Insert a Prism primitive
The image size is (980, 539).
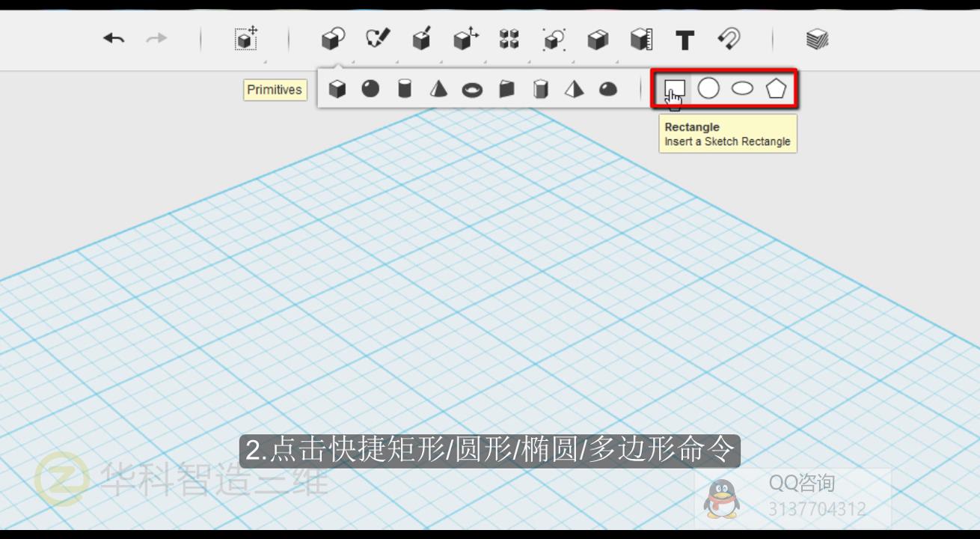coord(540,89)
